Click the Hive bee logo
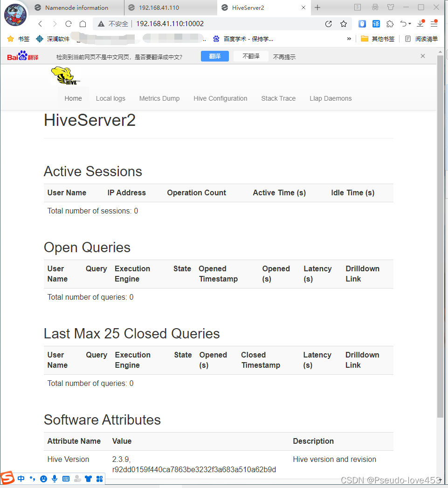Screen dimensions: 448x488 (64, 75)
